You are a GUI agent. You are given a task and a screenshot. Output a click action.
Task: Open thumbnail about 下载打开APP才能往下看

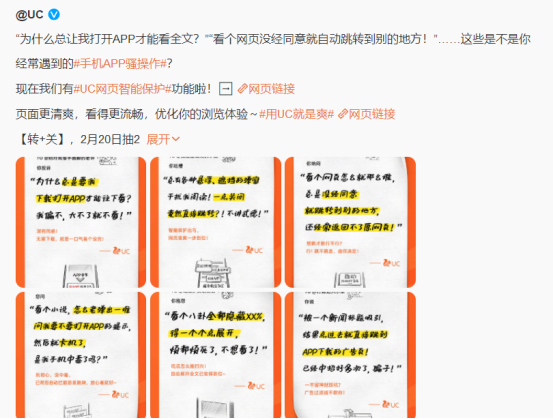point(81,222)
